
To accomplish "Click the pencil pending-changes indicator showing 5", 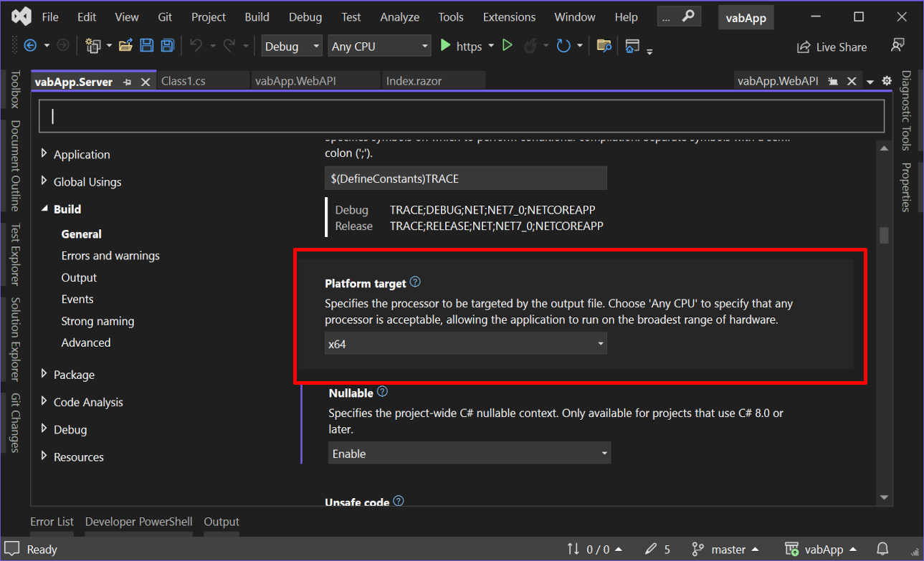I will pyautogui.click(x=657, y=549).
